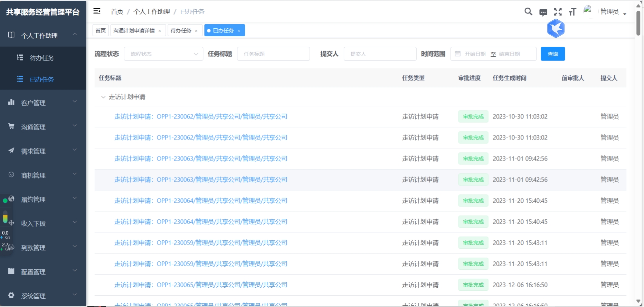
Task: Switch to the 首页 tab
Action: click(x=101, y=30)
